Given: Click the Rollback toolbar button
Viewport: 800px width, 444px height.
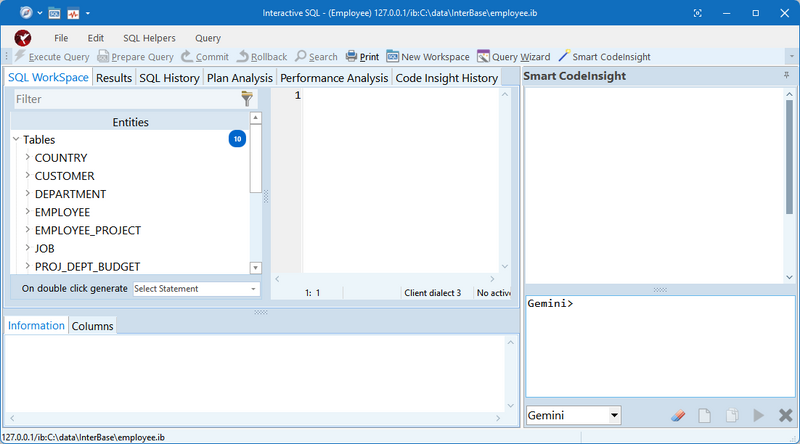Looking at the screenshot, I should [262, 57].
